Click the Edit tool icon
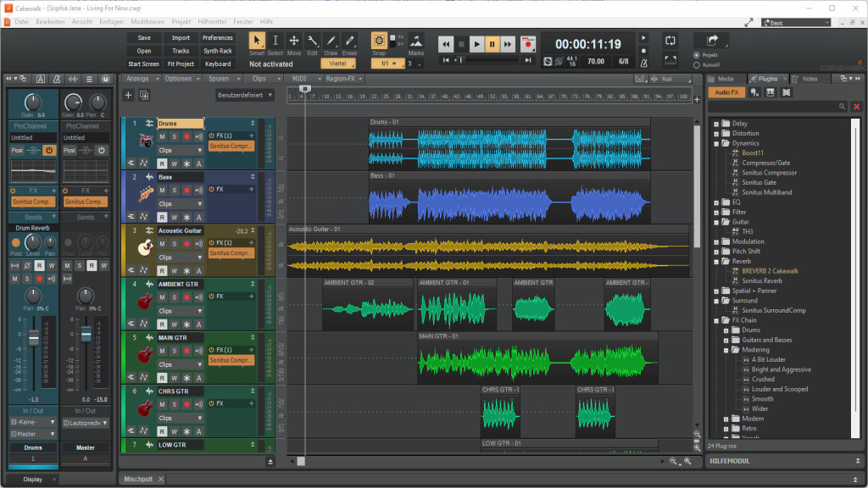This screenshot has height=488, width=868. [312, 40]
